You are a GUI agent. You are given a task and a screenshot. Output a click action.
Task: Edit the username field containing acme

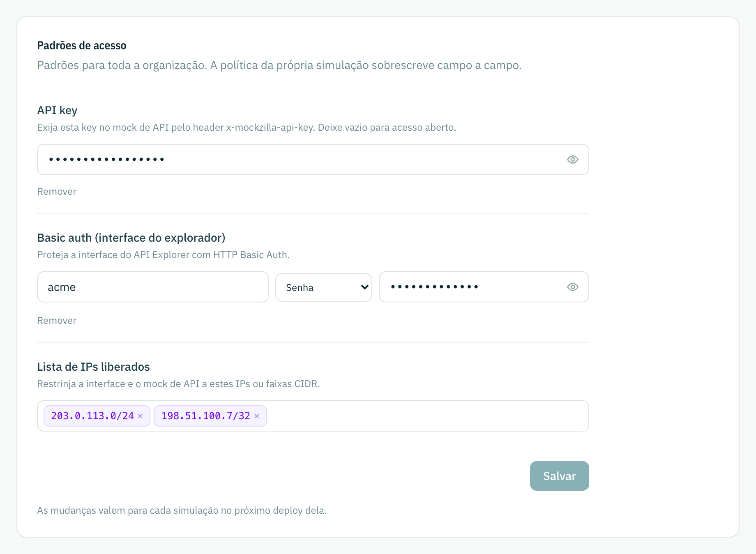coord(153,287)
